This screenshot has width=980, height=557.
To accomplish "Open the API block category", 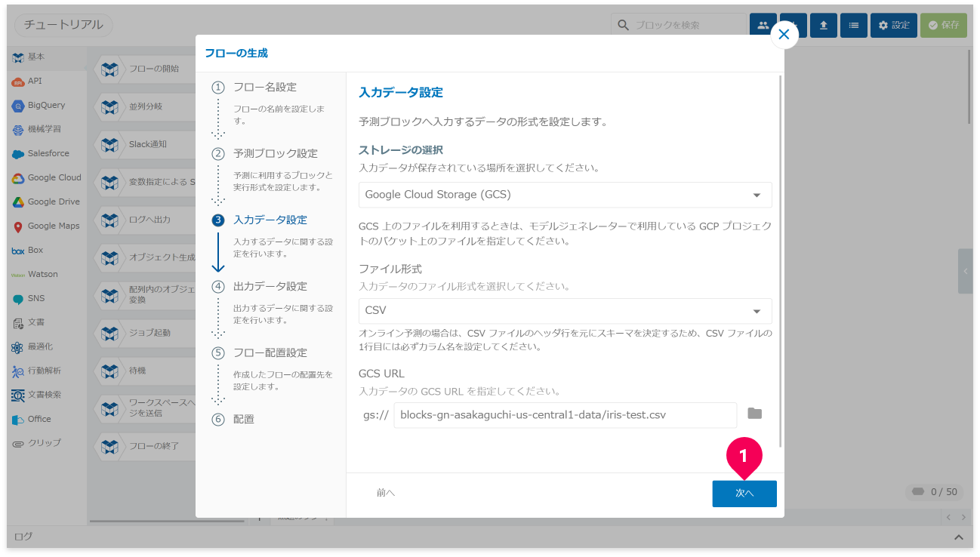I will pyautogui.click(x=47, y=81).
